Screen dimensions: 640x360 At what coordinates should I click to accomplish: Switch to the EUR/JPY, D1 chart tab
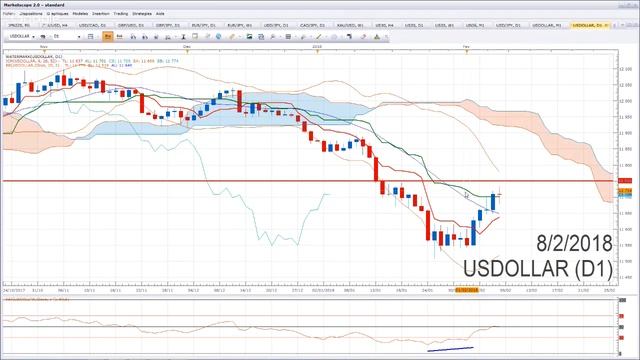pos(204,25)
